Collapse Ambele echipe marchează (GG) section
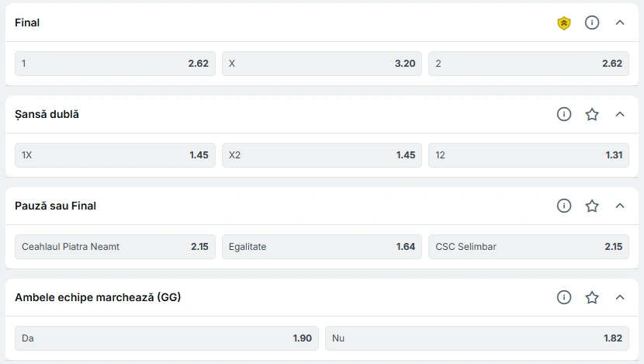Viewport: 644px width, 364px height. coord(620,297)
